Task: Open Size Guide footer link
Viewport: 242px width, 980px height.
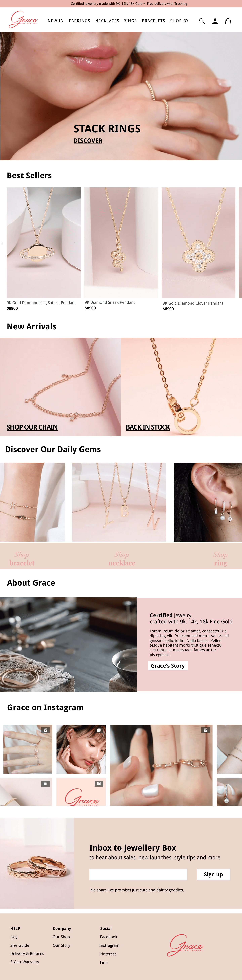Action: click(20, 945)
